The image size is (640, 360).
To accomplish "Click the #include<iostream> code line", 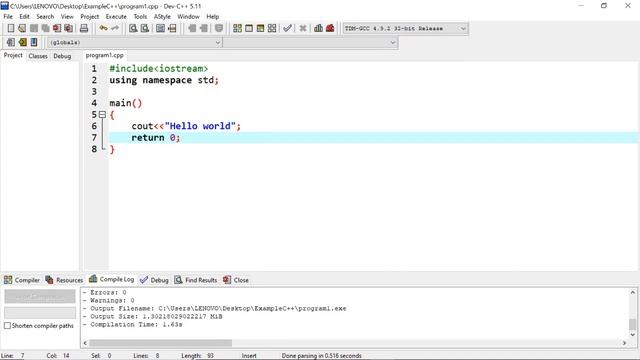I will [x=158, y=69].
